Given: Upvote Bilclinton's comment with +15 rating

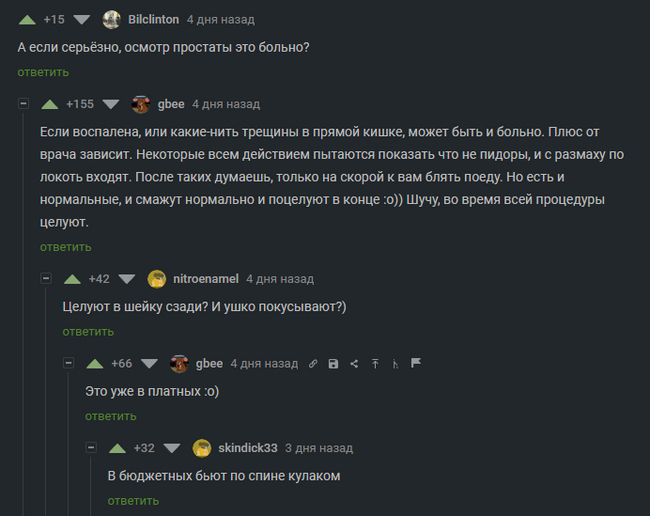Looking at the screenshot, I should coord(27,19).
